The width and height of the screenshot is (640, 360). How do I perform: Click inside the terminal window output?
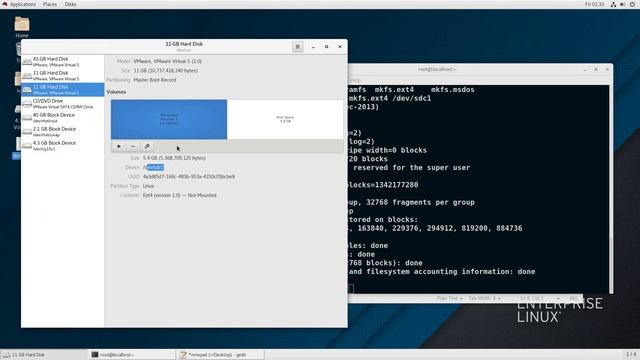(x=478, y=189)
